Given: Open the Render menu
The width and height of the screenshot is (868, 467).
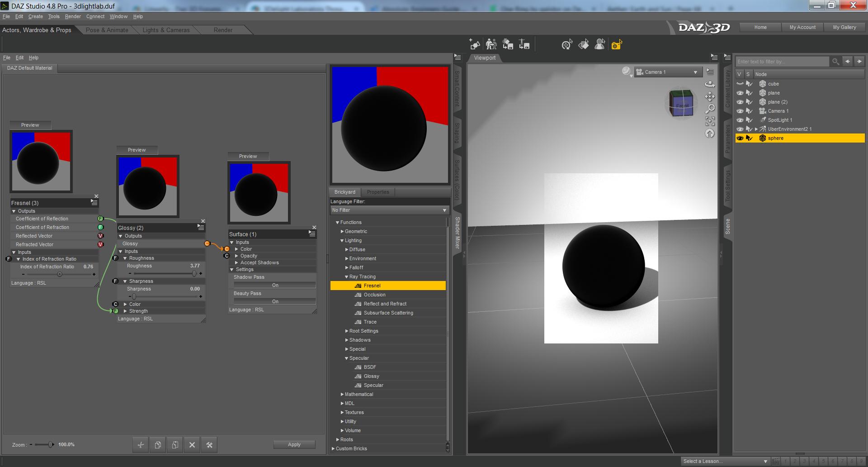Looking at the screenshot, I should point(73,16).
